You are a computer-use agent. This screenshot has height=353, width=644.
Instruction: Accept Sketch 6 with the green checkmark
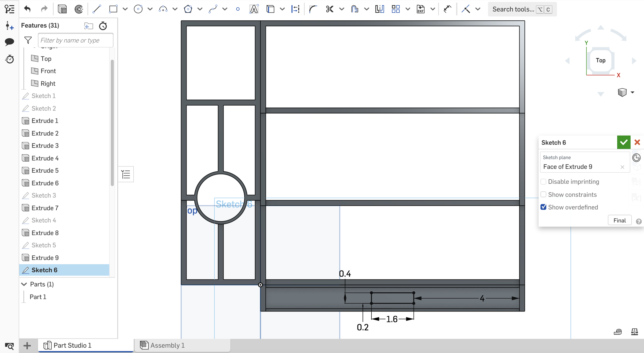click(x=624, y=142)
